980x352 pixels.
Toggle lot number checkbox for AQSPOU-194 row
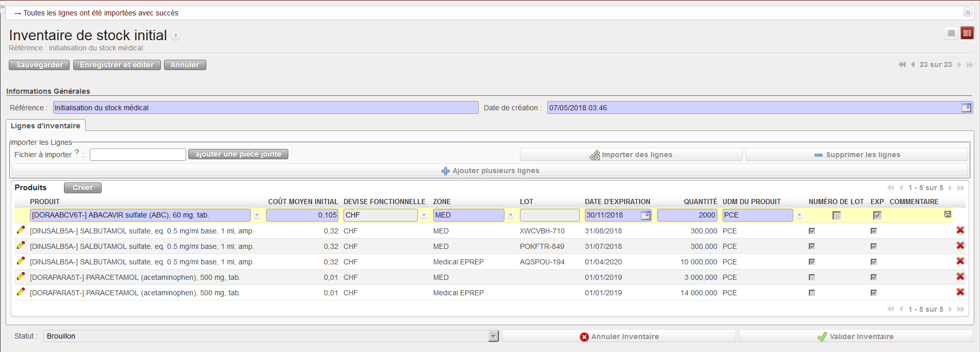coord(812,262)
